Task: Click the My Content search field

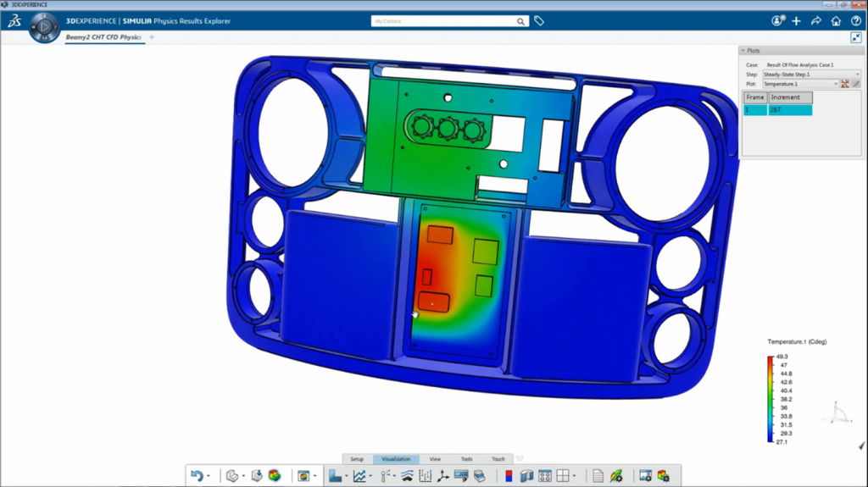Action: click(x=444, y=21)
